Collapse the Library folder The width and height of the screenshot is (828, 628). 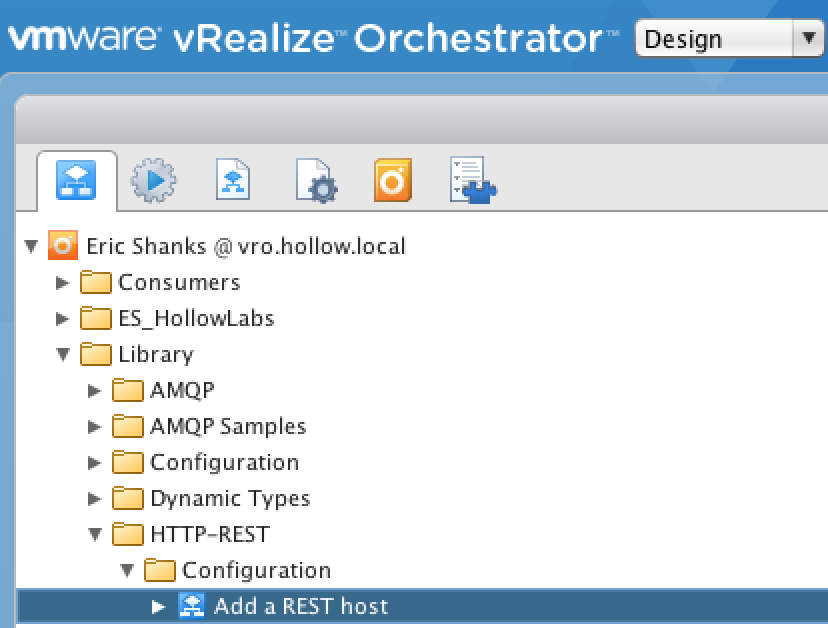click(x=62, y=354)
